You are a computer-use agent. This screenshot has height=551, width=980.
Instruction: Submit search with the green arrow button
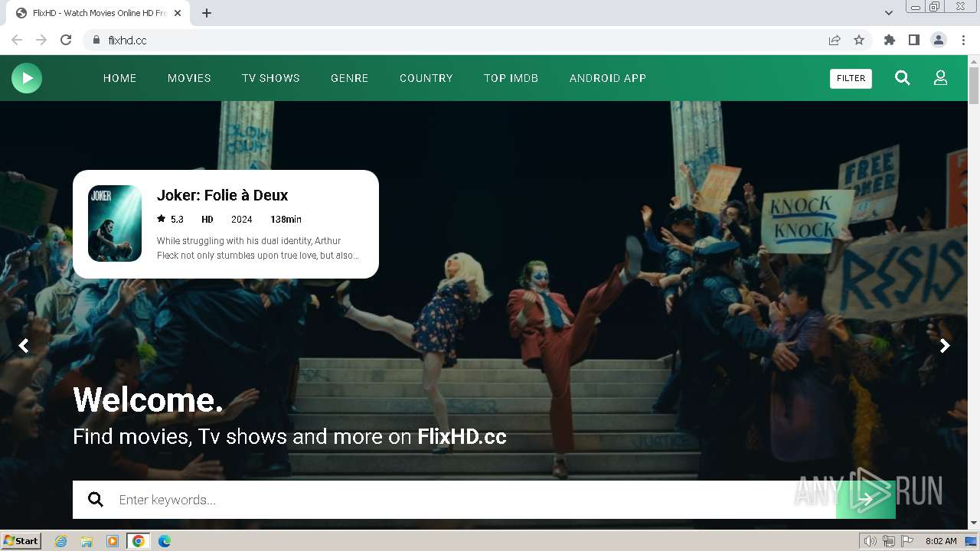[865, 500]
